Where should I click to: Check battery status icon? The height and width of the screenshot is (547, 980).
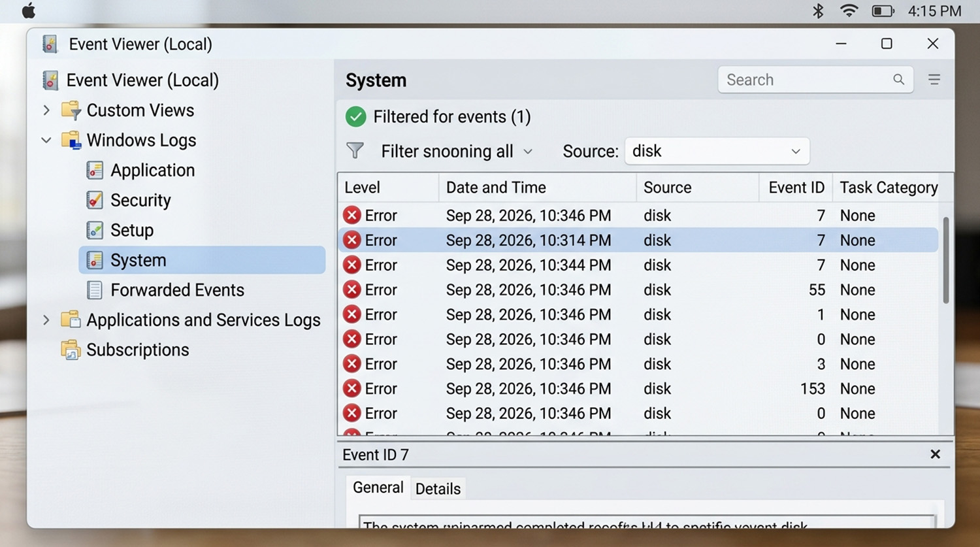(883, 11)
